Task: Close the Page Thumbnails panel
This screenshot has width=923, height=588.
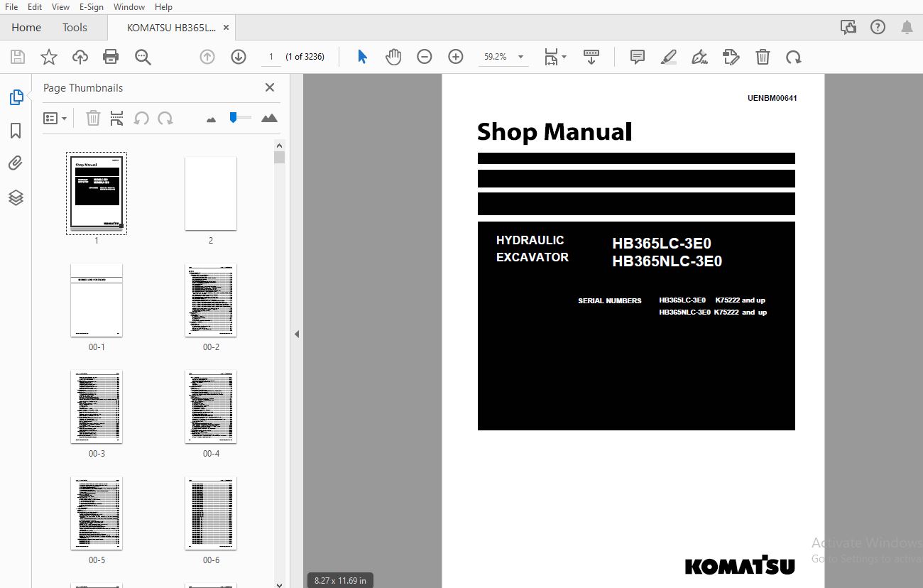Action: click(x=270, y=87)
